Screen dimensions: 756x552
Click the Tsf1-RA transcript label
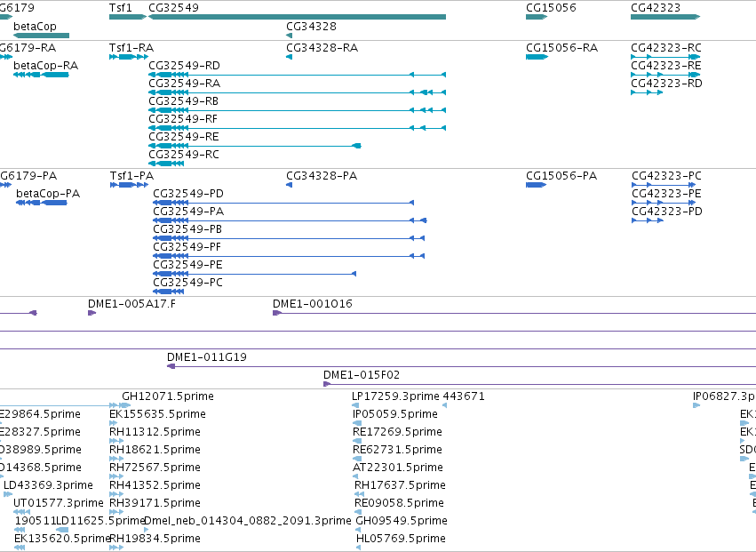coord(131,48)
